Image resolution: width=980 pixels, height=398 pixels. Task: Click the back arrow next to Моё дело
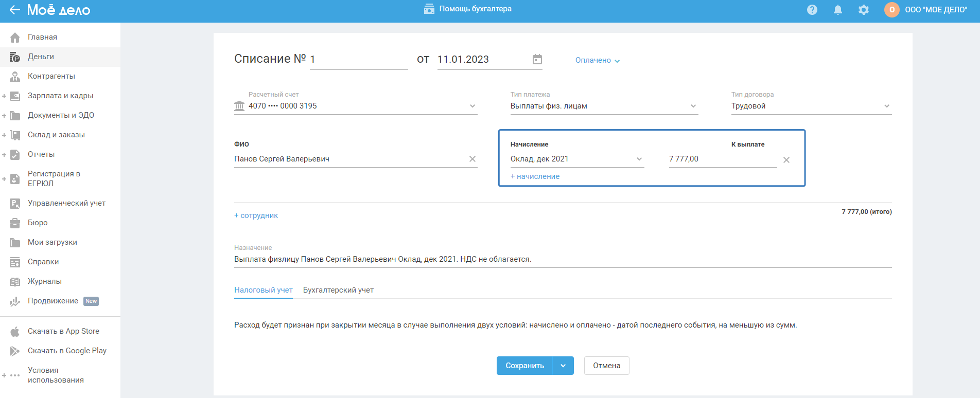[14, 10]
